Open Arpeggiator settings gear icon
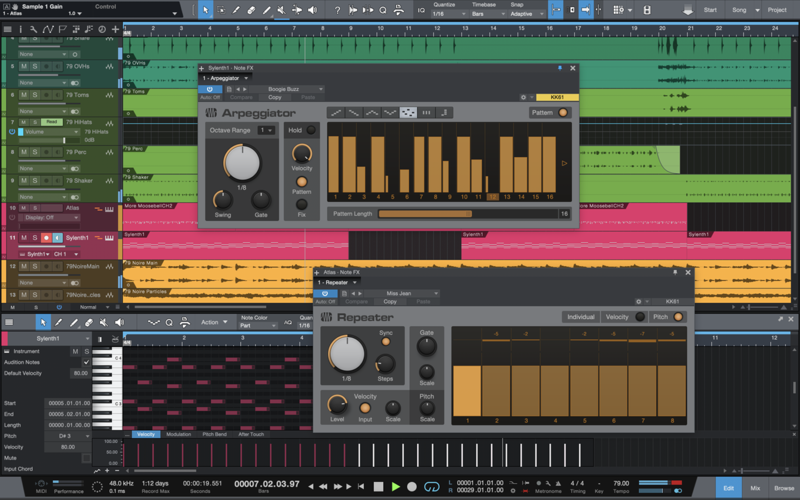 click(x=523, y=97)
